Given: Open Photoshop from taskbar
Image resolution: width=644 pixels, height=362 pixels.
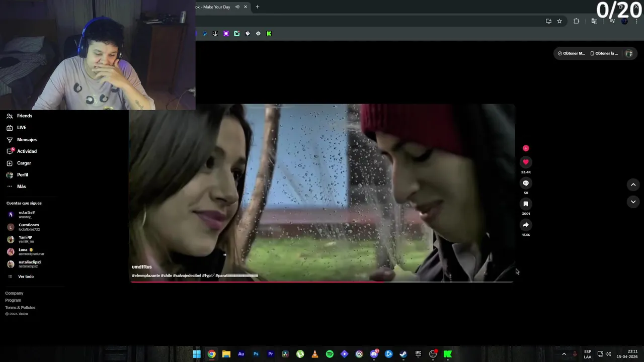Looking at the screenshot, I should click(x=256, y=354).
